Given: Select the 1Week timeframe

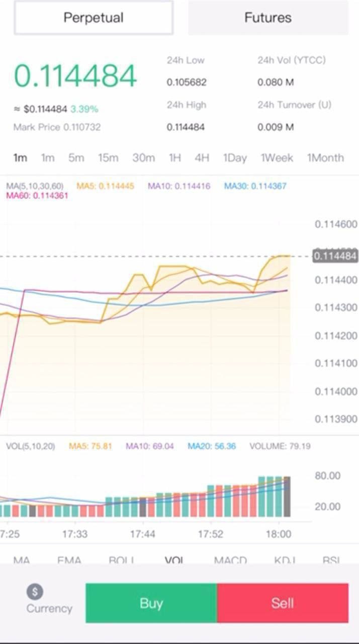Looking at the screenshot, I should (277, 158).
